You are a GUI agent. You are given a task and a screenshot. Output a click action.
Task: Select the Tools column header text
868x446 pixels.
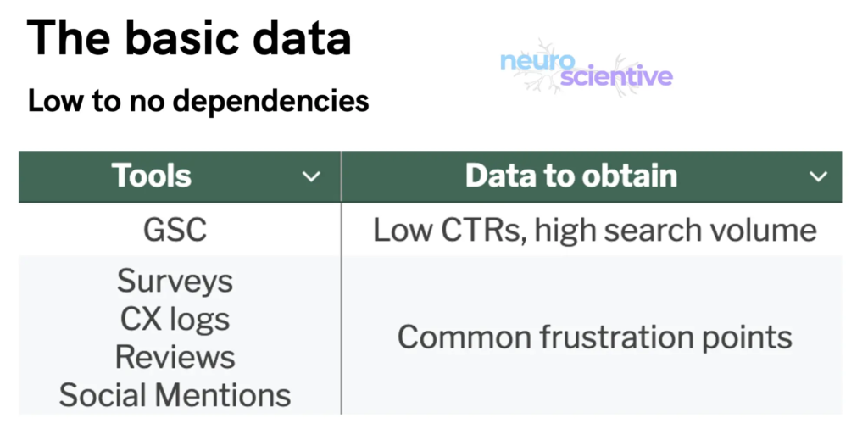tap(152, 176)
